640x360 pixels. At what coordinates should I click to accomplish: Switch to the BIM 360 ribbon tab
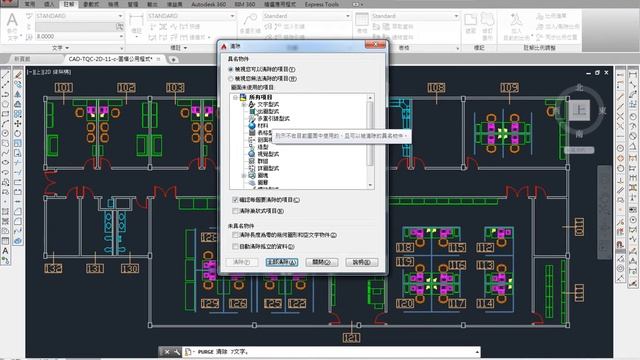pos(245,4)
